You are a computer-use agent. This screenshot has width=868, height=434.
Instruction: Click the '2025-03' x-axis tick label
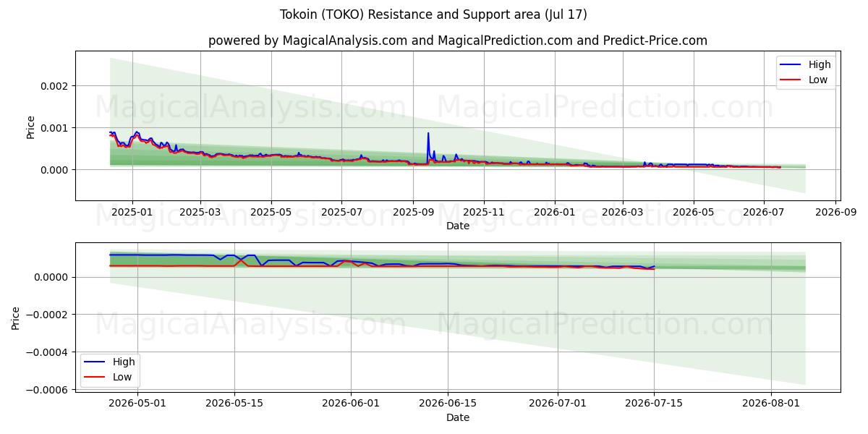tap(200, 213)
